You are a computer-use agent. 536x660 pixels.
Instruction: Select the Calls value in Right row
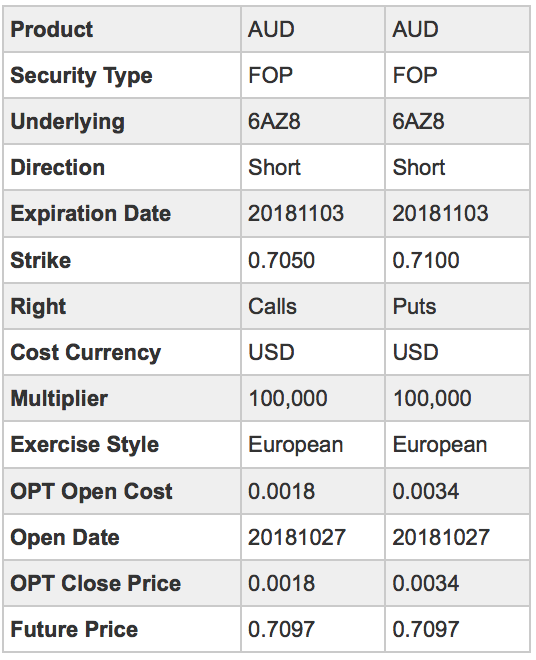(272, 306)
